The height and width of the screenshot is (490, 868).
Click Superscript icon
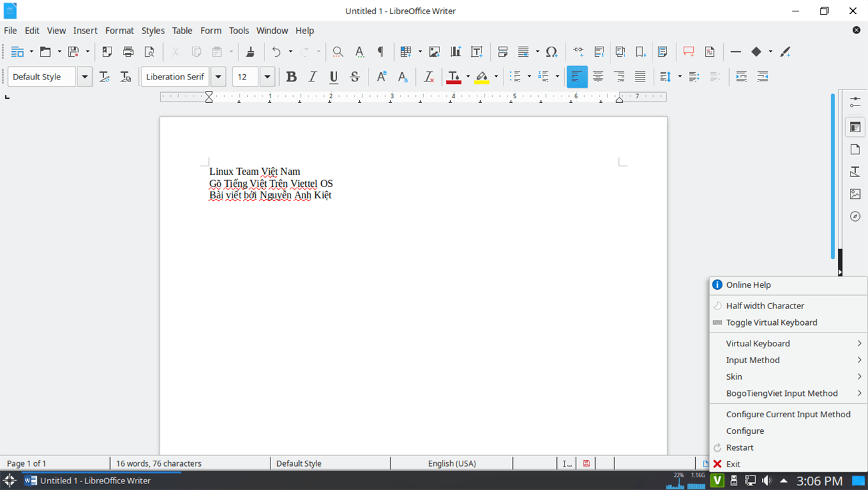pyautogui.click(x=381, y=77)
